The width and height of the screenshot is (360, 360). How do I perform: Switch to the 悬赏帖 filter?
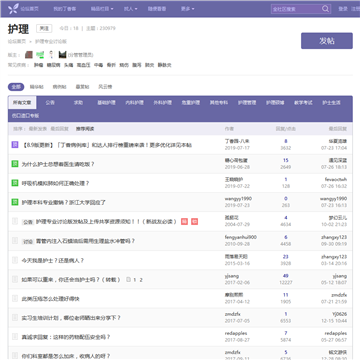pos(82,87)
